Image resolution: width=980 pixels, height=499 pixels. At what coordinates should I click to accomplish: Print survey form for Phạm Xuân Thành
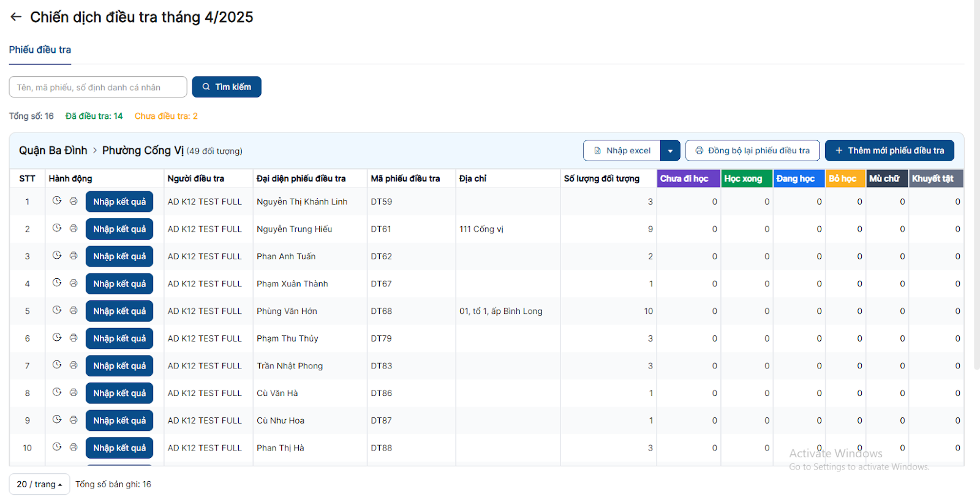[x=73, y=283]
